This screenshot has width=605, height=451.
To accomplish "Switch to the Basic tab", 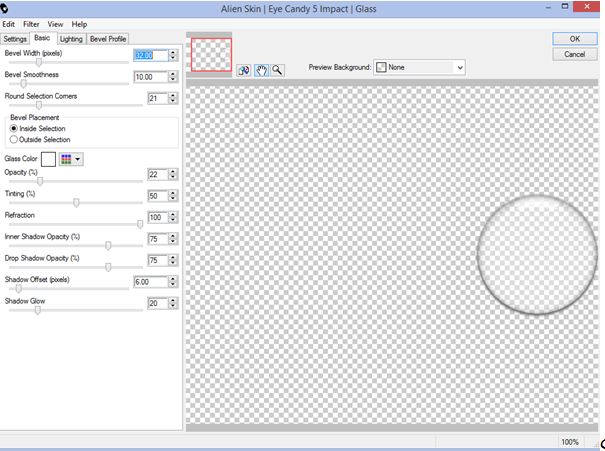I will (42, 38).
